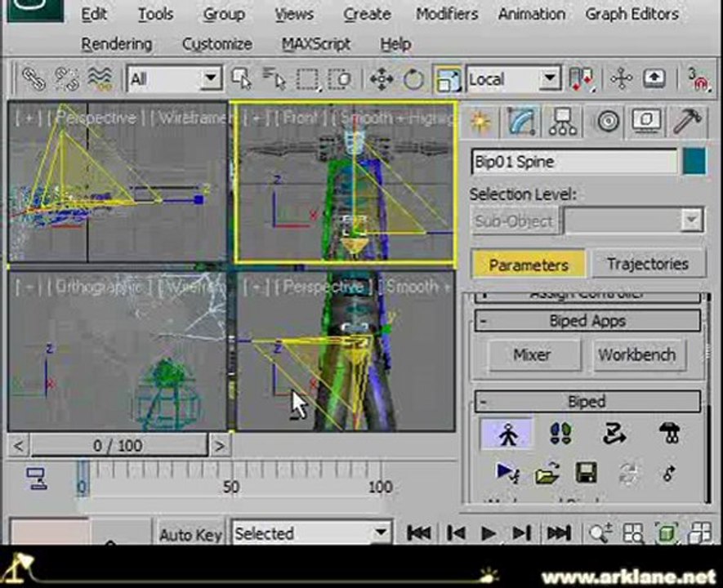Click the Next Frame playback button

pos(522,533)
